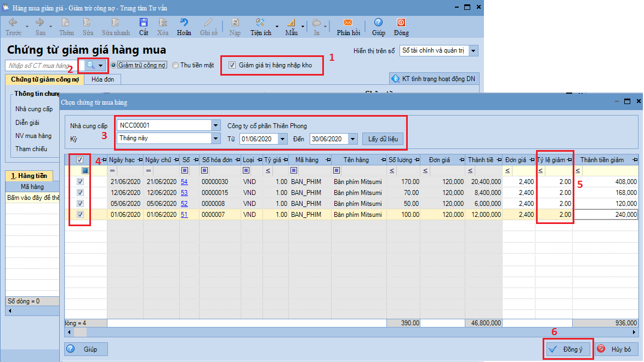
Task: Select the Thu tiền mặt radio button
Action: (x=175, y=65)
